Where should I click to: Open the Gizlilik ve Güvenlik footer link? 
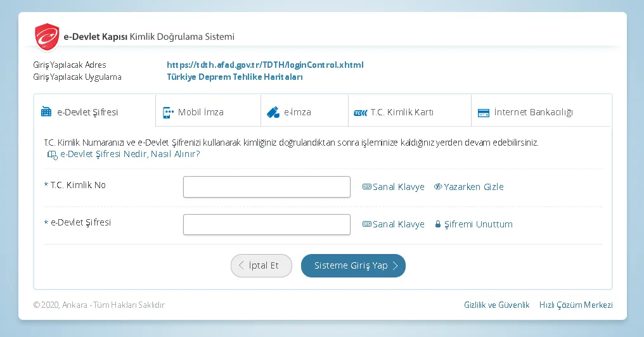496,305
